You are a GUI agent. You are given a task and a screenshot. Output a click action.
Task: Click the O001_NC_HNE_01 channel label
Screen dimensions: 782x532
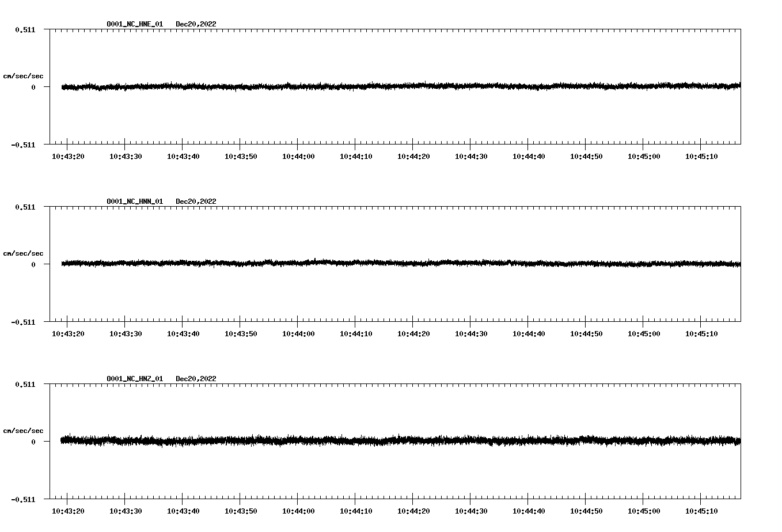coord(134,24)
